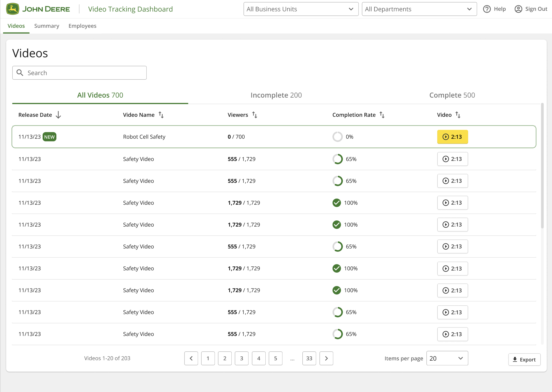Play video in second row, first 65% entry
This screenshot has width=552, height=392.
click(452, 159)
